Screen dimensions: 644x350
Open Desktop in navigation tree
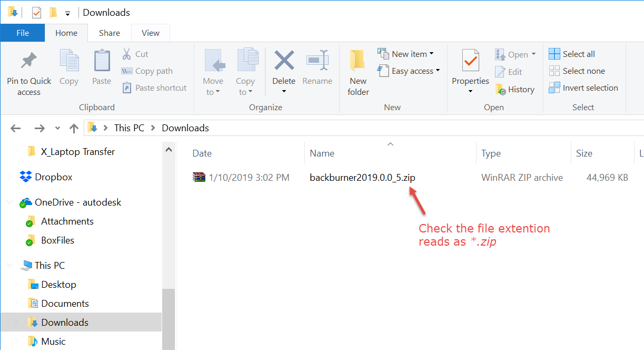coord(58,285)
